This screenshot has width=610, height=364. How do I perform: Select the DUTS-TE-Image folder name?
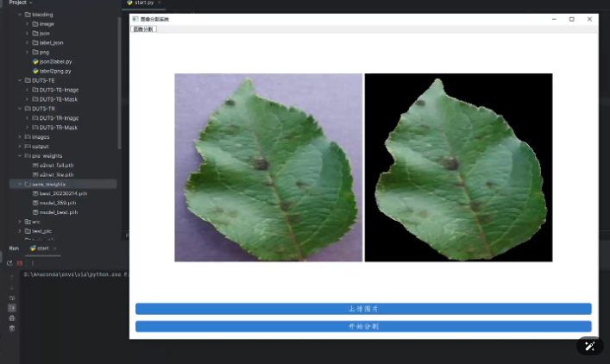[x=59, y=90]
